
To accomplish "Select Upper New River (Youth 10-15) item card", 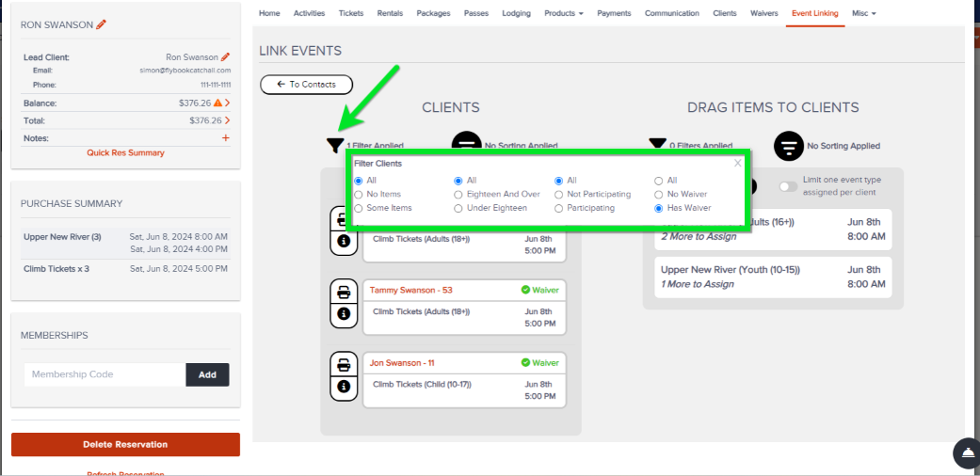I will (x=773, y=277).
